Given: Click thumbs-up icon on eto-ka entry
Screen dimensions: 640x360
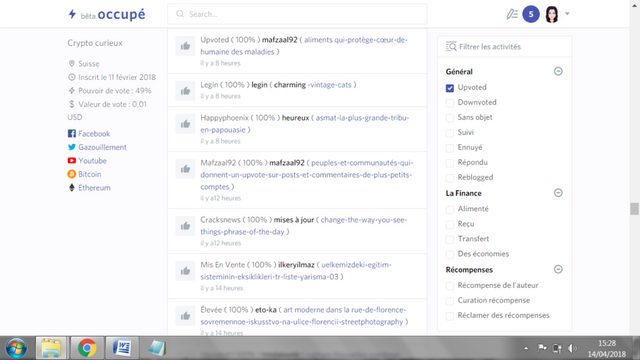Looking at the screenshot, I should (x=185, y=316).
